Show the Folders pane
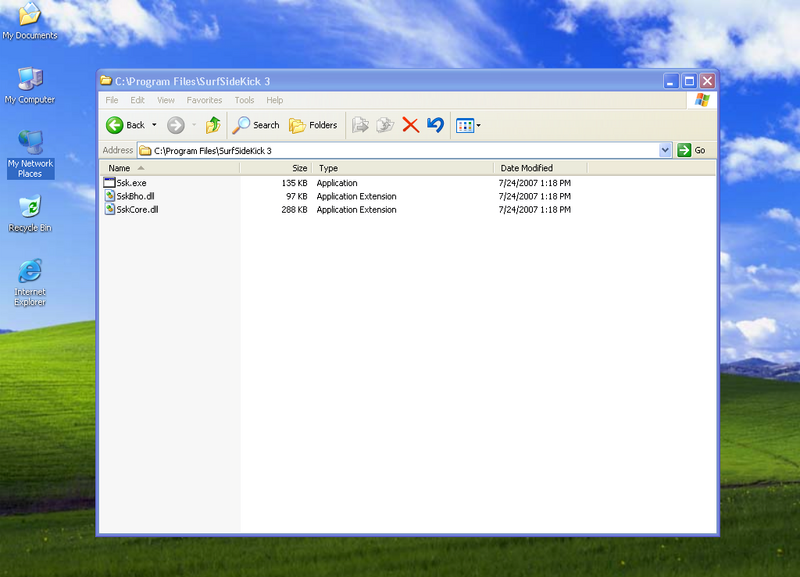 point(313,125)
